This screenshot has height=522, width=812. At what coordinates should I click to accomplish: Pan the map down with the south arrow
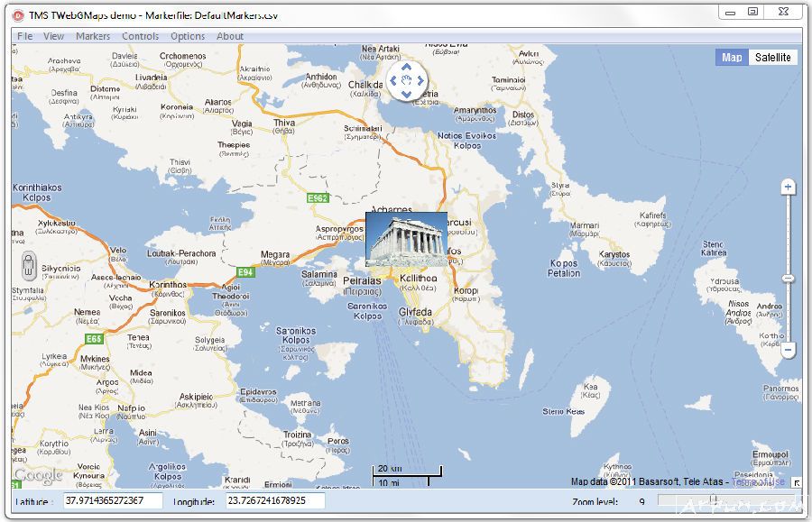[x=407, y=94]
